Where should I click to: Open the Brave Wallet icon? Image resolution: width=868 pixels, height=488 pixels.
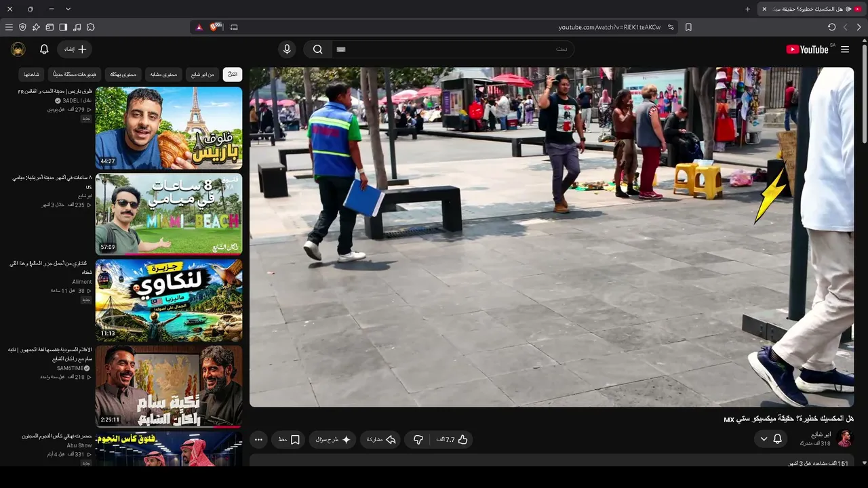pos(50,27)
